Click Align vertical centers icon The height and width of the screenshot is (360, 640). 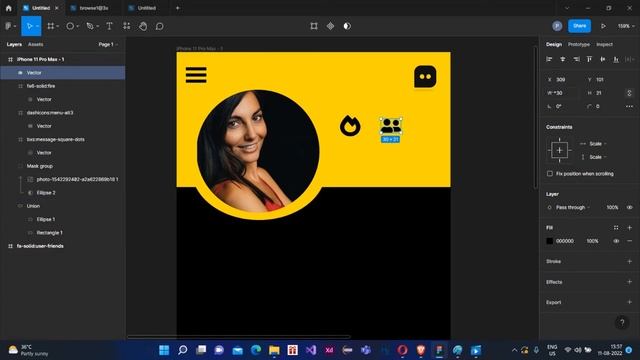[x=603, y=59]
